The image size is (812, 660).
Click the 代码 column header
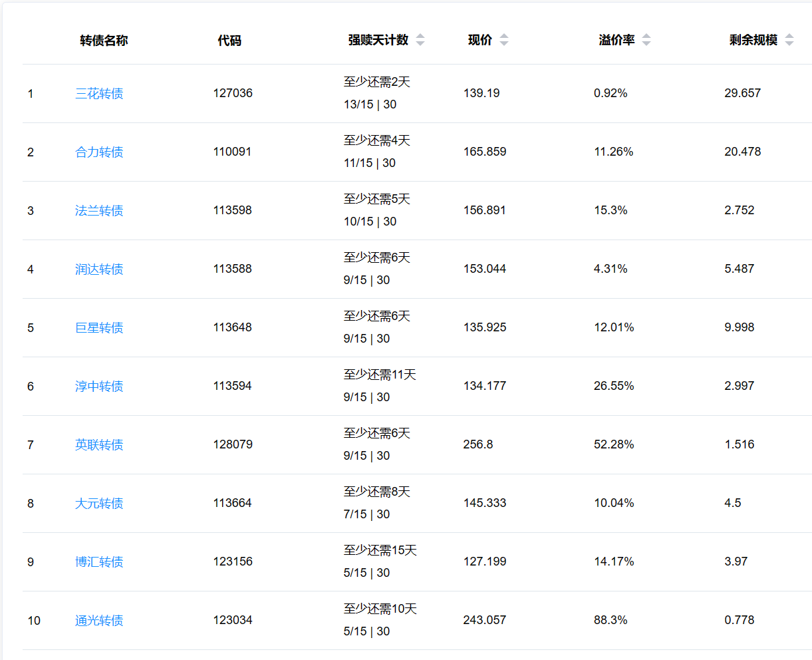point(229,41)
